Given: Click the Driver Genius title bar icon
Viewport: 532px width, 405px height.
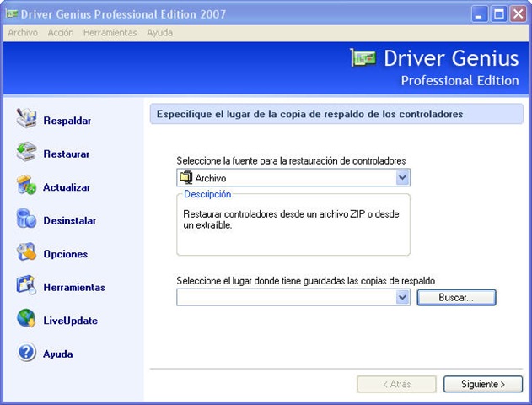Looking at the screenshot, I should click(x=12, y=13).
